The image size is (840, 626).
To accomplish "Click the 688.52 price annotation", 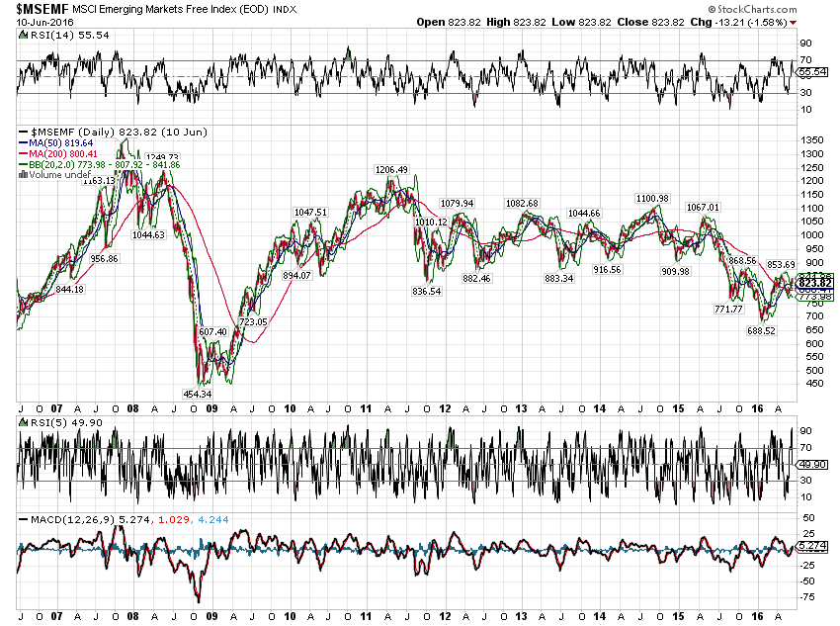I will [x=761, y=330].
